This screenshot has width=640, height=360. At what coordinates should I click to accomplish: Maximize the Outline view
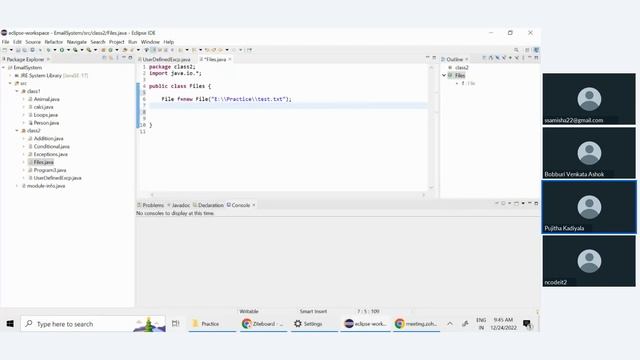[x=536, y=58]
